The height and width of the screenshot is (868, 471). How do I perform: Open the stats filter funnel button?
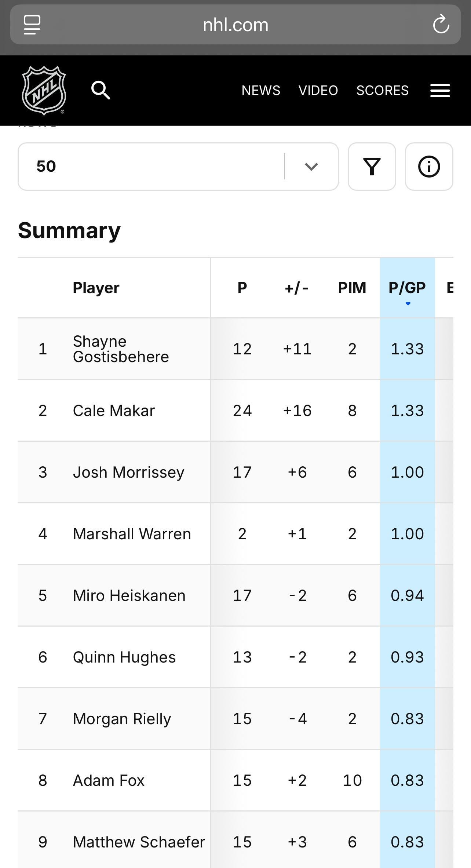click(x=372, y=167)
